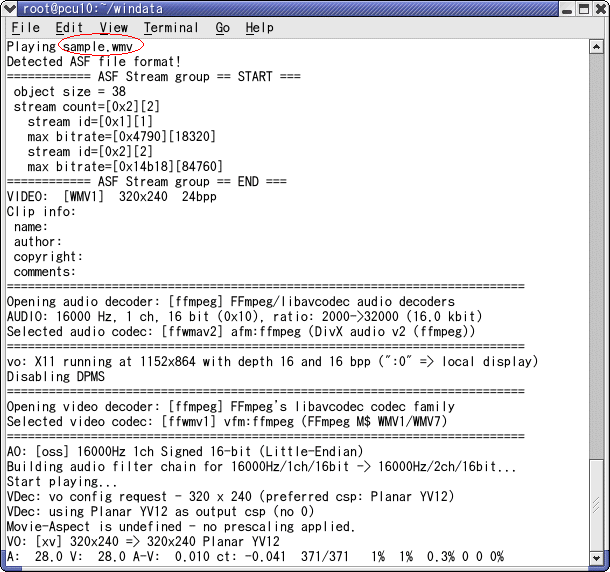Open the File menu
This screenshot has height=572, width=610.
point(25,28)
